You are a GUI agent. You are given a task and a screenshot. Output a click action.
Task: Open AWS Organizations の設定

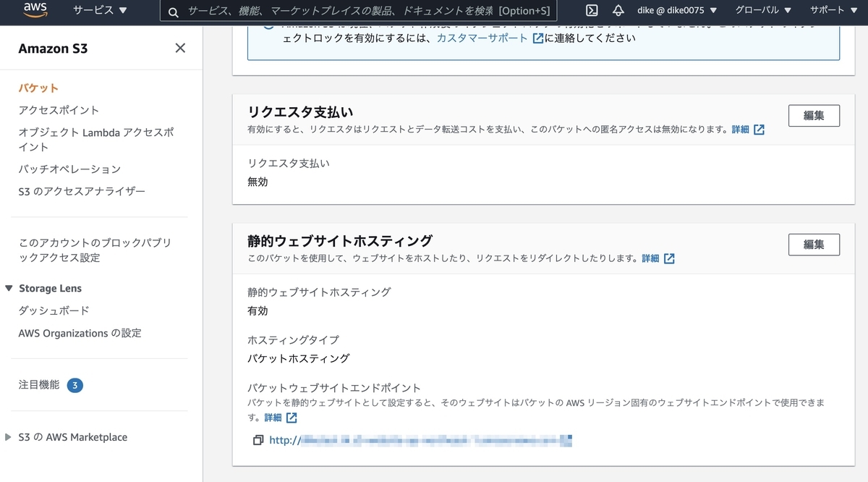[80, 333]
